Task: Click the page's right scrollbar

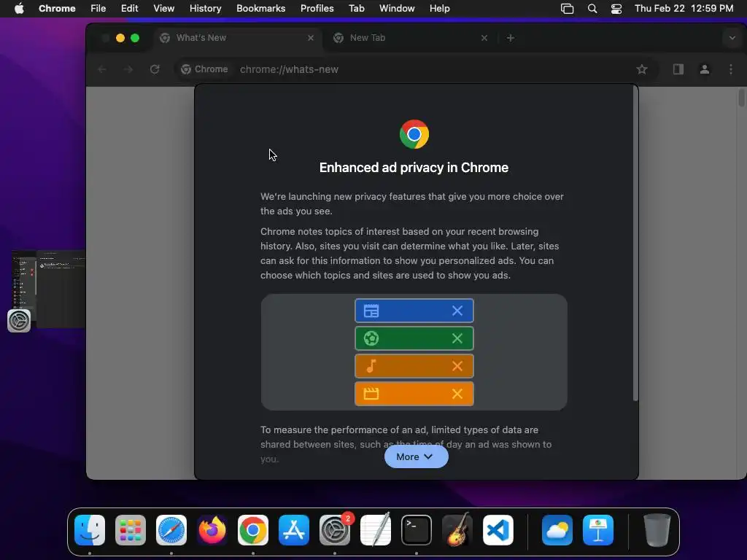Action: point(741,98)
